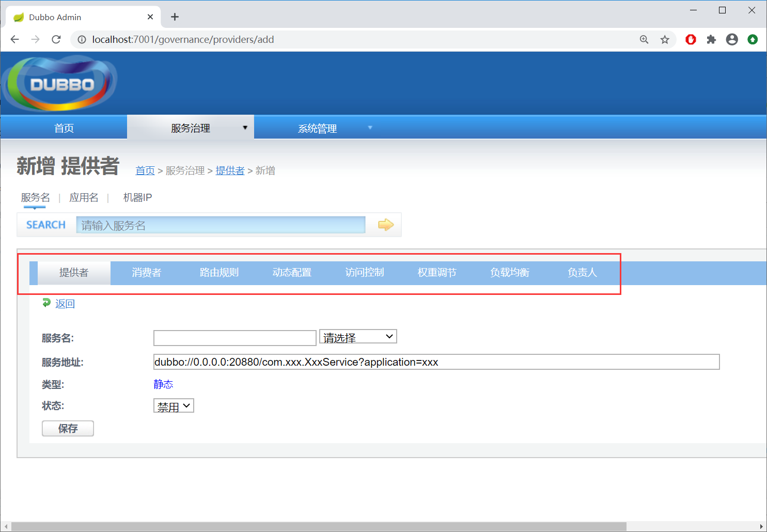Click the SEARCH label
Screen dimensions: 767x532
[x=46, y=225]
